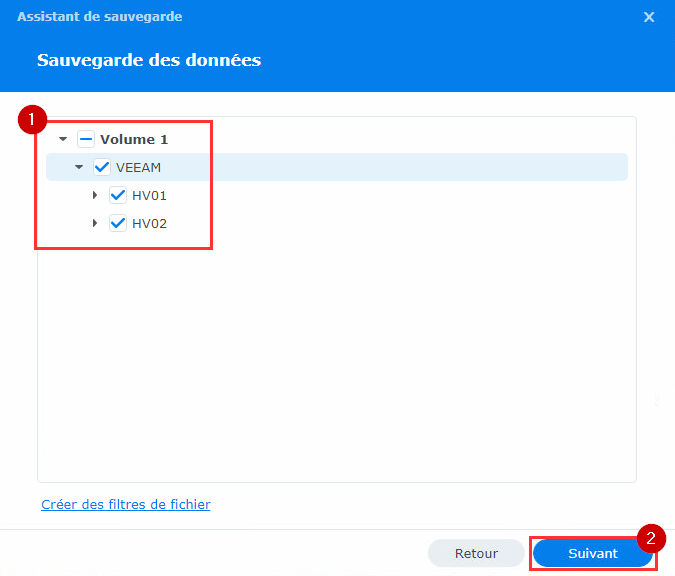Close the Assistant de sauvegarde dialog
Viewport: 675px width, 576px height.
649,17
